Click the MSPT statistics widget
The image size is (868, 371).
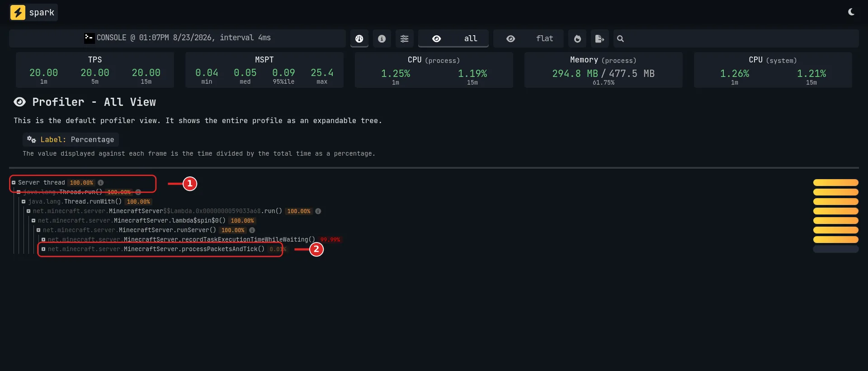point(264,70)
